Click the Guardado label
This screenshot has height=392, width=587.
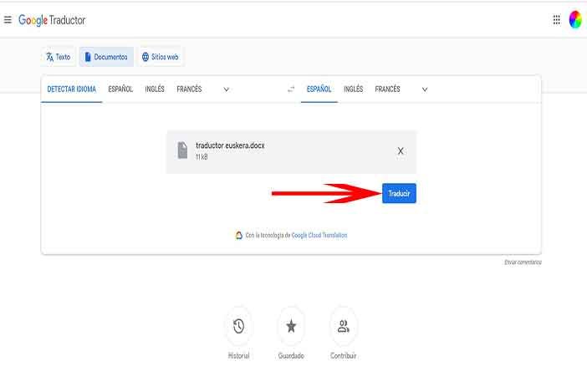(291, 356)
